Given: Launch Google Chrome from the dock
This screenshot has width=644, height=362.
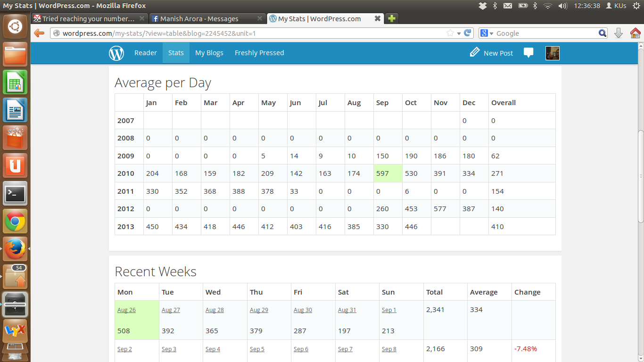Looking at the screenshot, I should (15, 221).
